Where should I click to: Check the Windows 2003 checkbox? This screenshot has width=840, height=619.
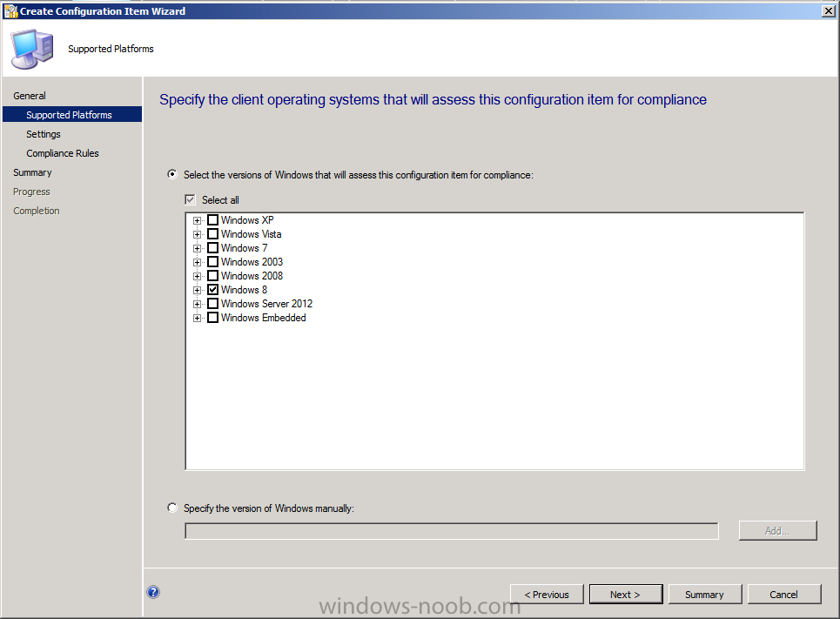tap(212, 261)
